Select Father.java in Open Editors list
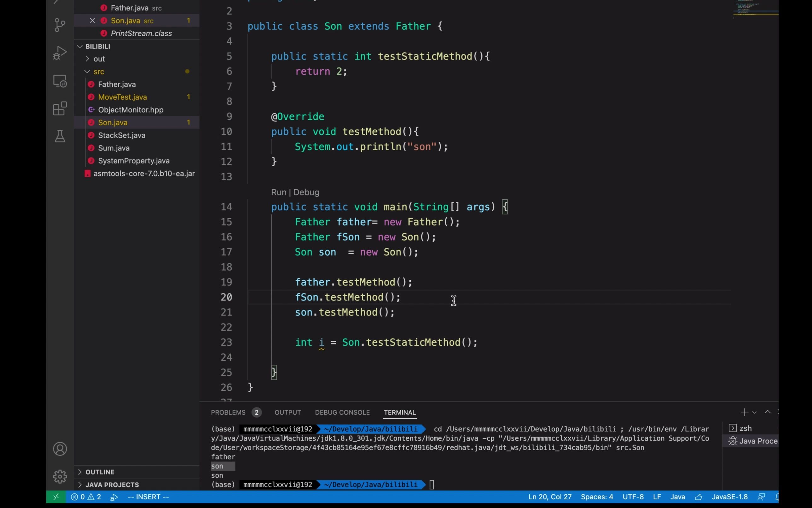Viewport: 812px width, 508px height. (136, 8)
